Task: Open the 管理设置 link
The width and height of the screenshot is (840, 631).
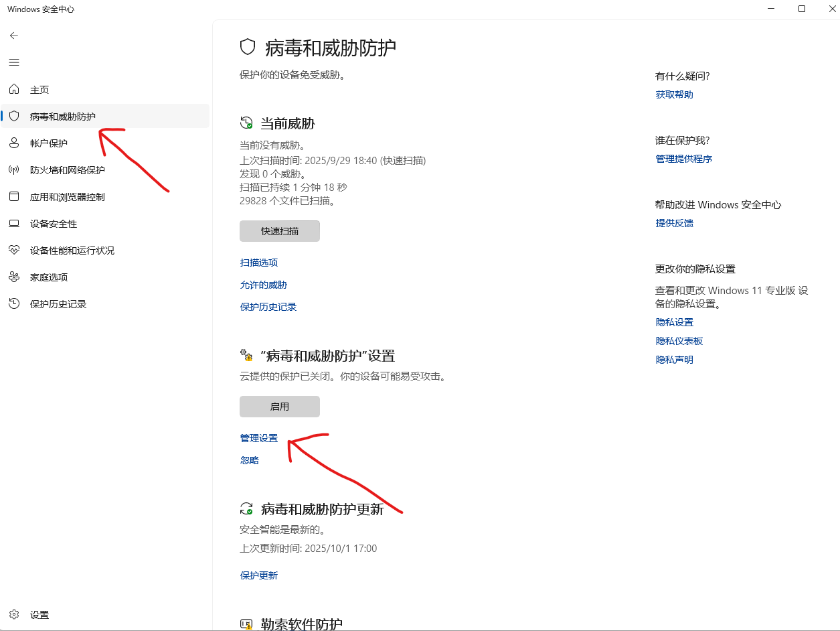Action: point(259,438)
